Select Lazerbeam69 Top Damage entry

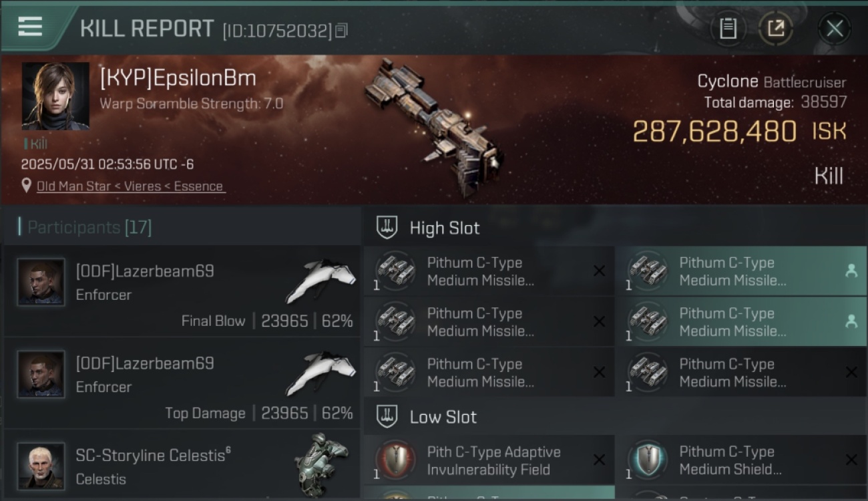[x=182, y=383]
